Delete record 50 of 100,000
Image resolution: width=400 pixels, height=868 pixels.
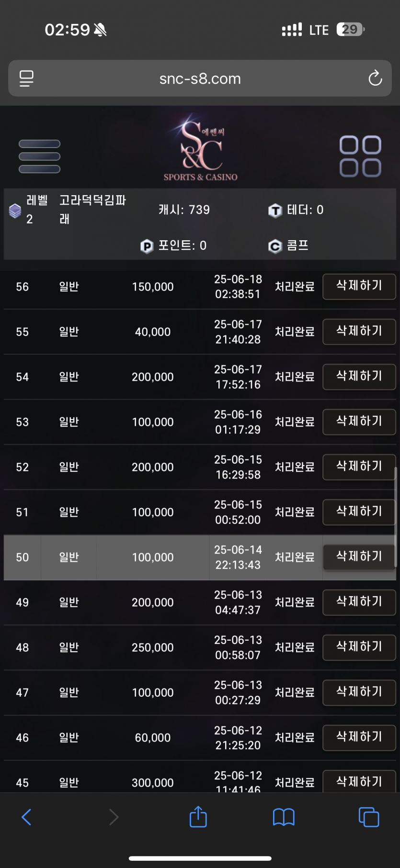[x=359, y=557]
